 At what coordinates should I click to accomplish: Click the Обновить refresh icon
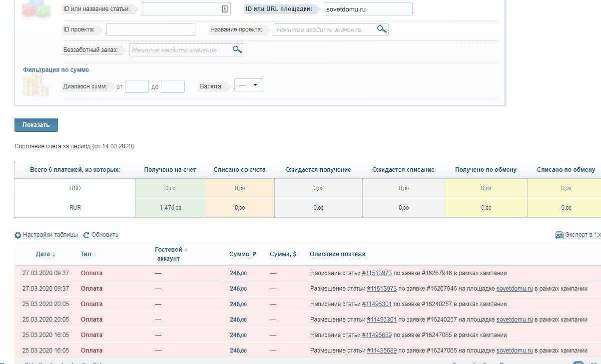pyautogui.click(x=86, y=235)
